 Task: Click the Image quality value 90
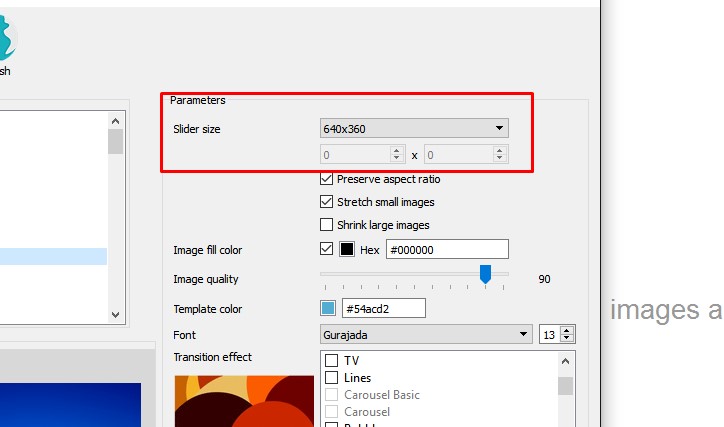coord(544,279)
